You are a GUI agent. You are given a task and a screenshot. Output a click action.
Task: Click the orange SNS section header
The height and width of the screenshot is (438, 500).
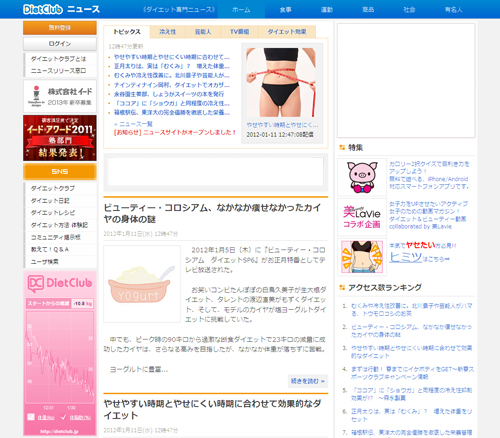[60, 172]
